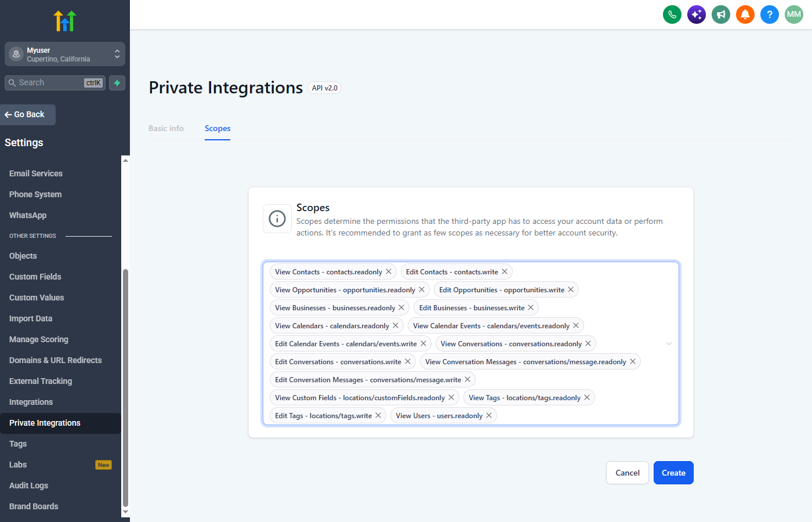Click the scopes info circle icon
Screen dimensions: 812x522
[277, 219]
